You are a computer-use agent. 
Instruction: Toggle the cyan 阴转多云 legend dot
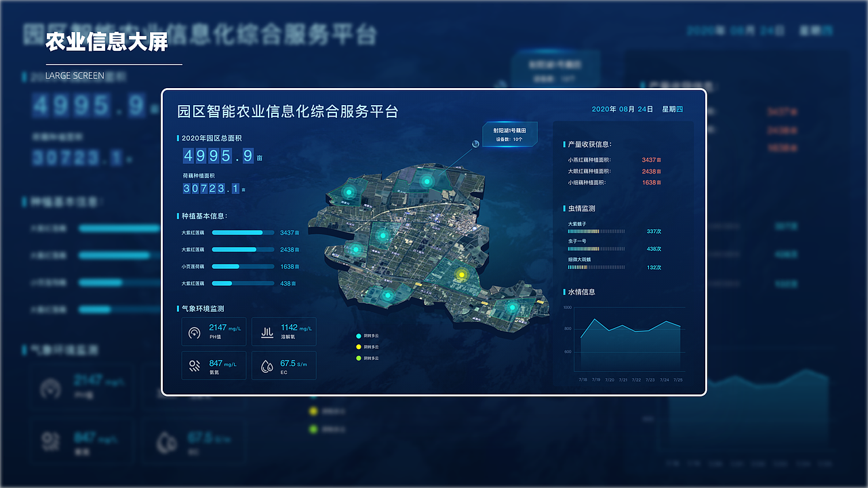point(359,335)
